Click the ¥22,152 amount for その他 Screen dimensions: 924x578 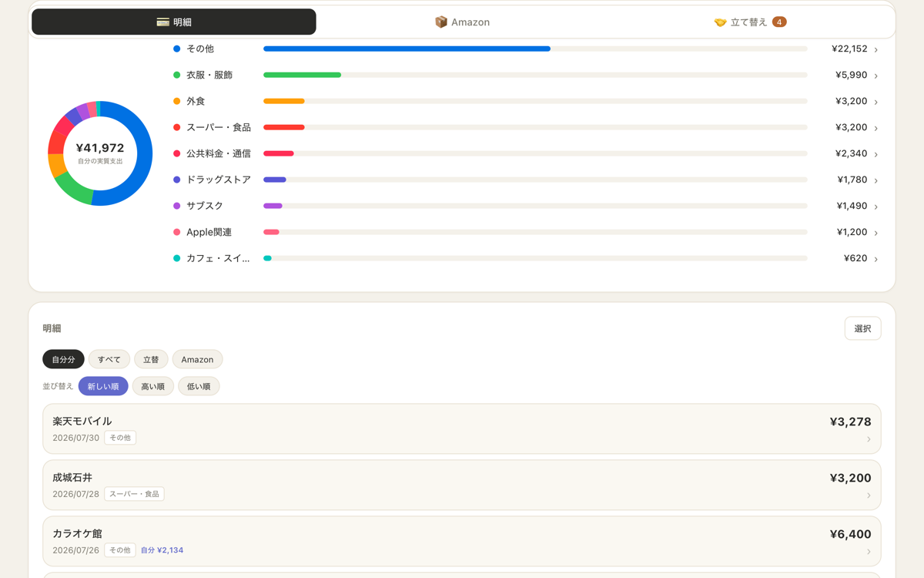coord(849,49)
